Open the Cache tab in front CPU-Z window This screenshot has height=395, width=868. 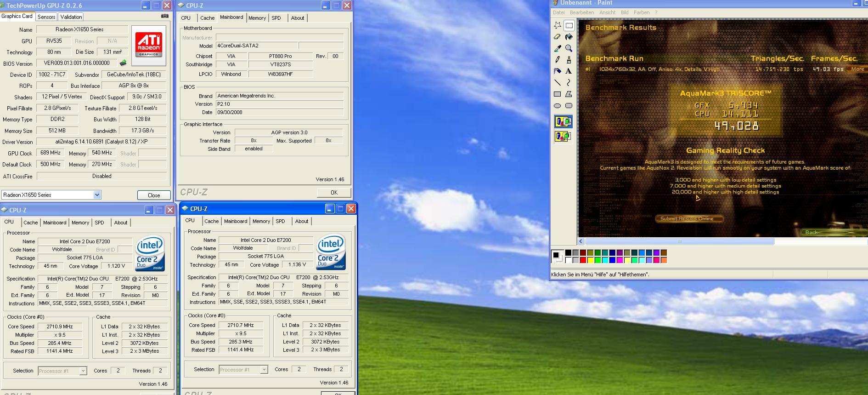tap(211, 221)
